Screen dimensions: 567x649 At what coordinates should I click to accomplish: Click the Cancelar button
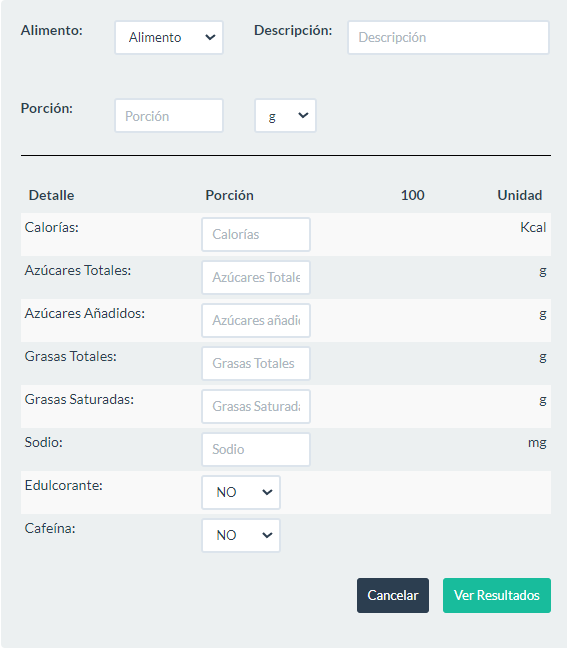point(393,596)
